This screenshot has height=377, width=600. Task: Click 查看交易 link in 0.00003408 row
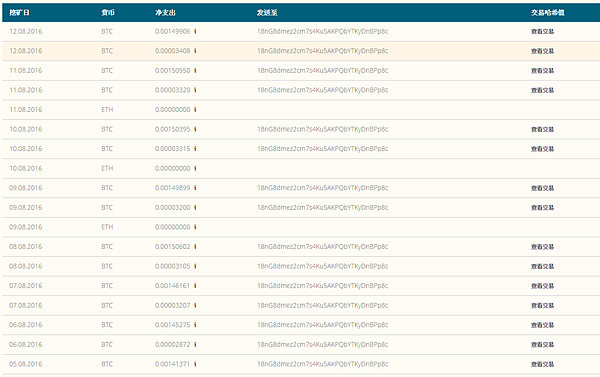click(542, 51)
